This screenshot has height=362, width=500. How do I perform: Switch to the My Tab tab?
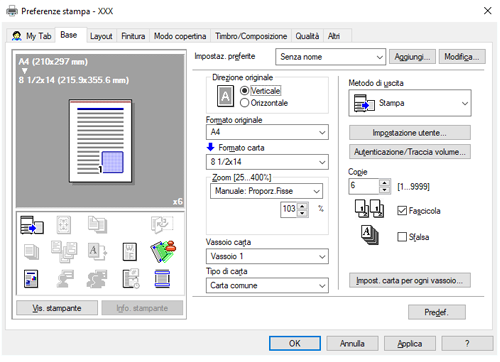click(x=31, y=36)
